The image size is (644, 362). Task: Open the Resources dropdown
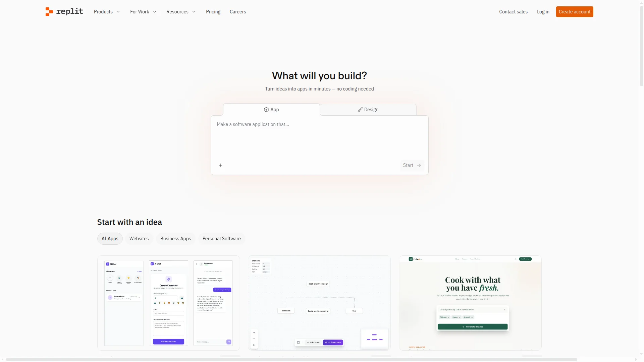tap(180, 11)
